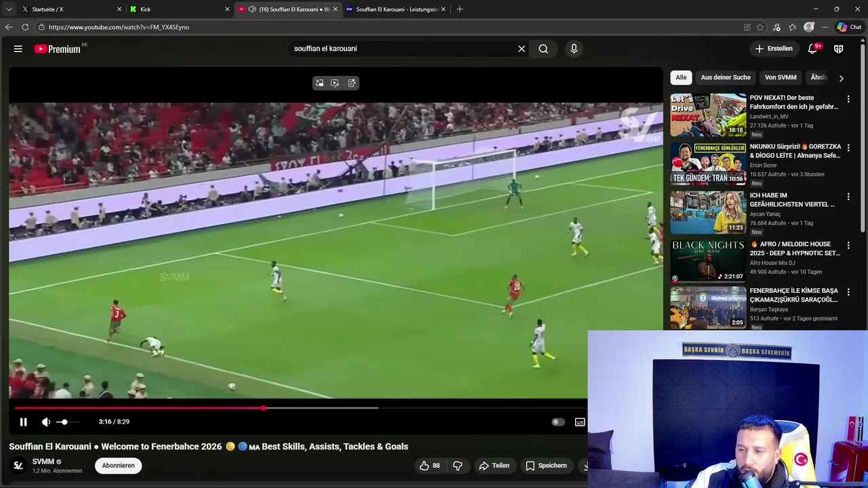Mute the video with the speaker icon
This screenshot has height=488, width=868.
(45, 422)
